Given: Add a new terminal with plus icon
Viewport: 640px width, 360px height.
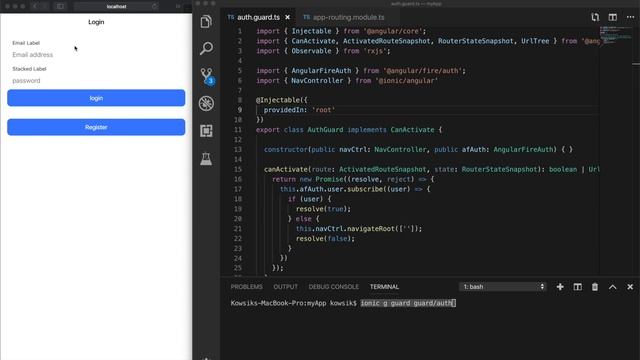Looking at the screenshot, I should (560, 287).
